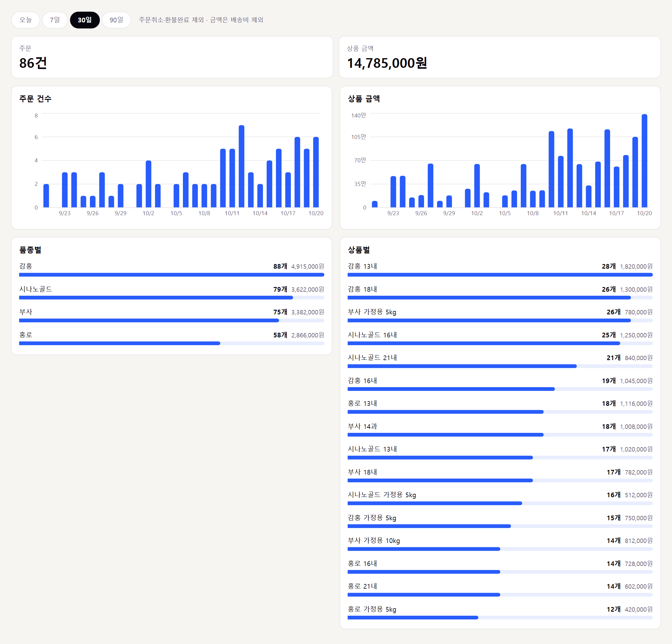Image resolution: width=672 pixels, height=644 pixels.
Task: Click the 1,820,000원 amount for 감홍 13내
Action: (x=636, y=266)
